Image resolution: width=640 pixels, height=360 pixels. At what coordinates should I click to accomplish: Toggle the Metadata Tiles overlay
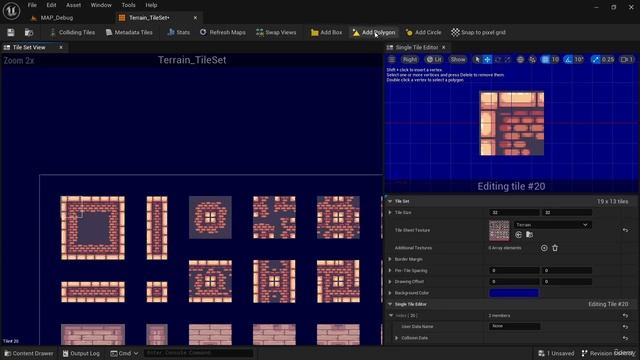(x=129, y=32)
